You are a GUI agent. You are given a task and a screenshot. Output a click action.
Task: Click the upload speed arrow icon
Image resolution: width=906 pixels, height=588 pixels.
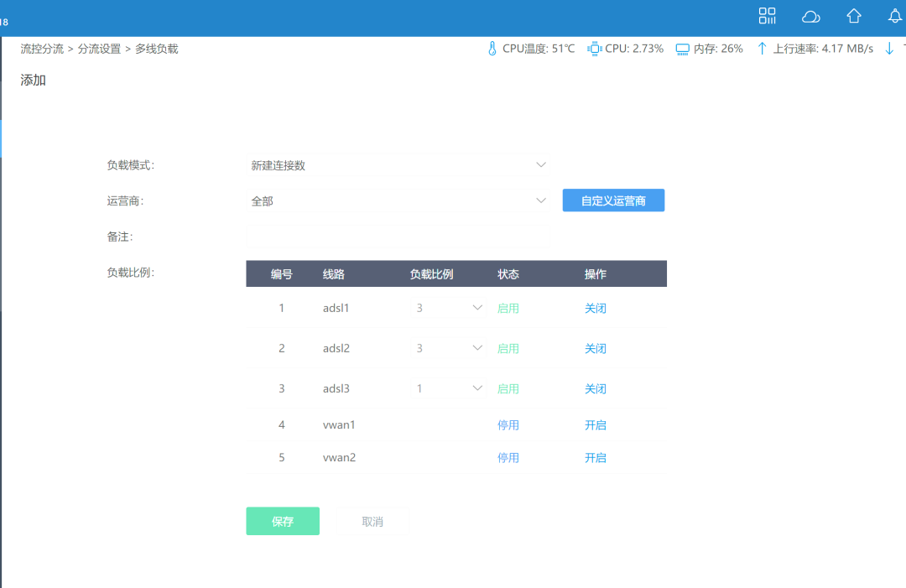pos(762,49)
